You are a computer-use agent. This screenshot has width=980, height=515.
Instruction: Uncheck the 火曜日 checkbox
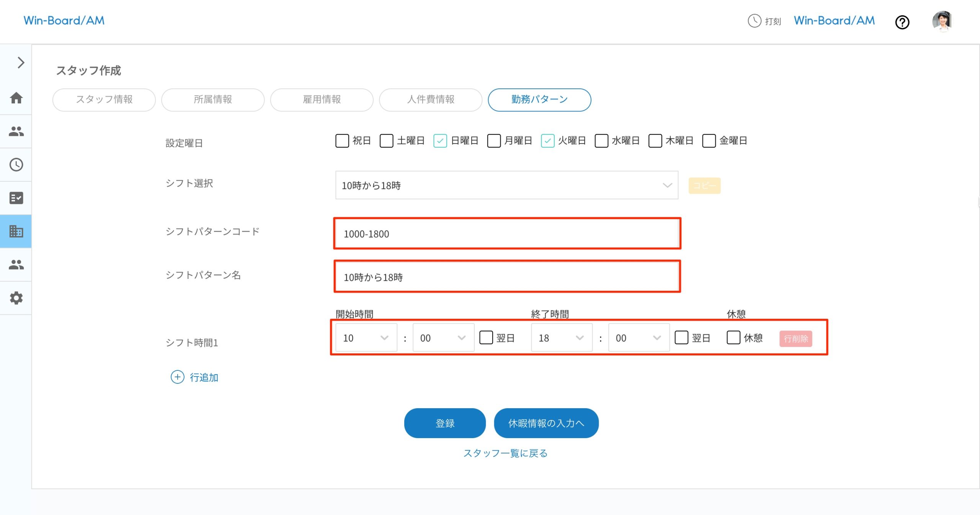coord(548,141)
